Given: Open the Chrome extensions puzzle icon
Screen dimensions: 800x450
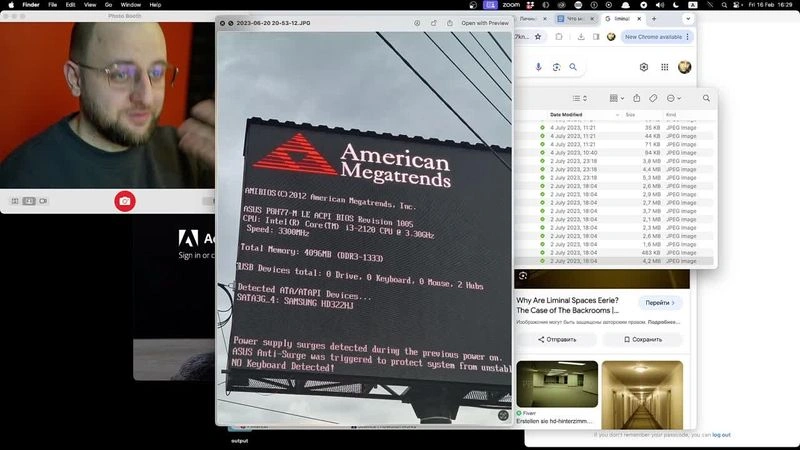Looking at the screenshot, I should [559, 37].
